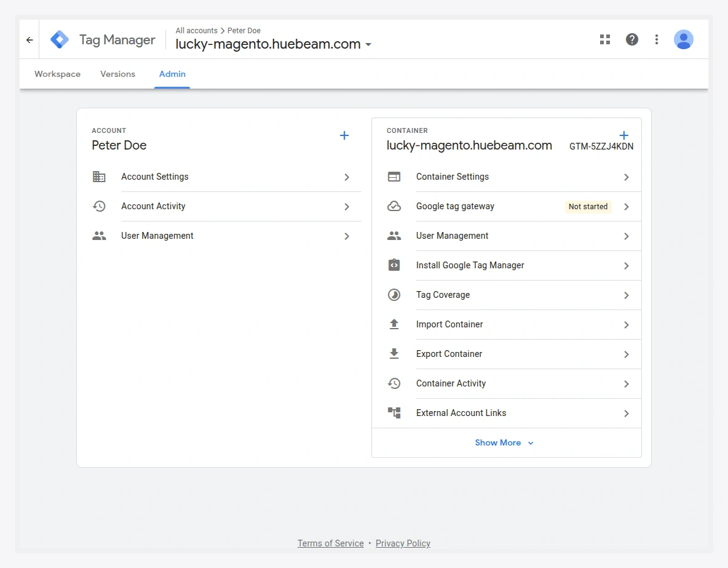The width and height of the screenshot is (728, 568).
Task: Click chevron next to container User Management
Action: 627,236
